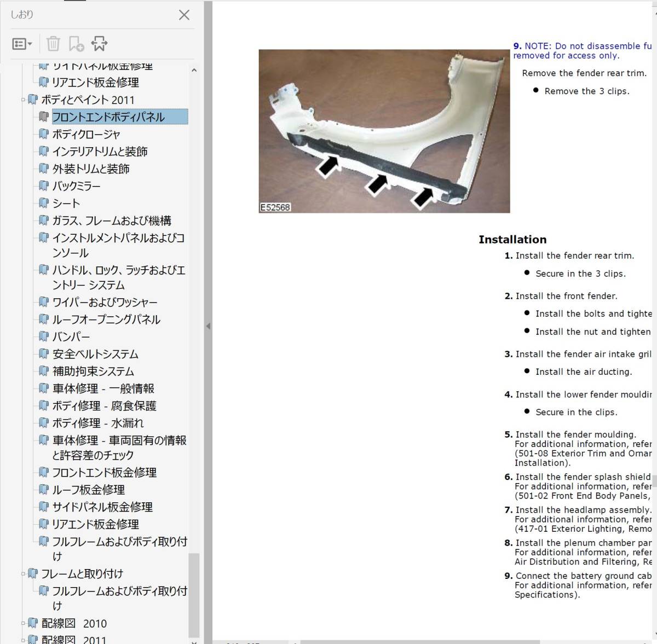This screenshot has height=644, width=657.
Task: Click the Installation heading
Action: point(512,240)
